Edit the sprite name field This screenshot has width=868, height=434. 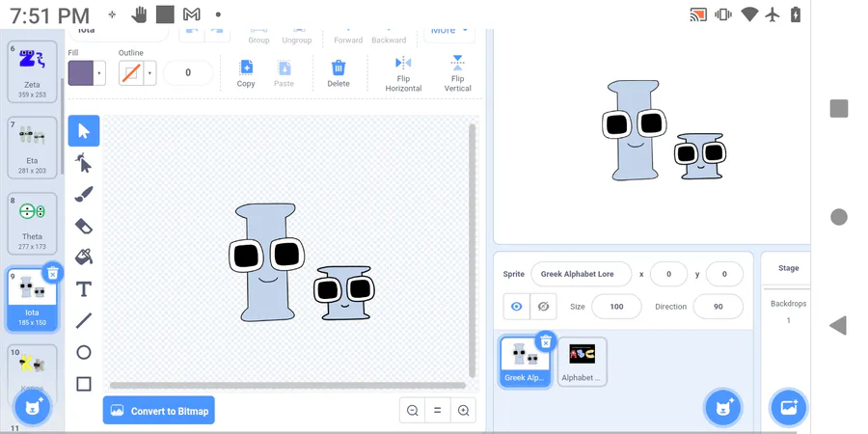(x=582, y=274)
